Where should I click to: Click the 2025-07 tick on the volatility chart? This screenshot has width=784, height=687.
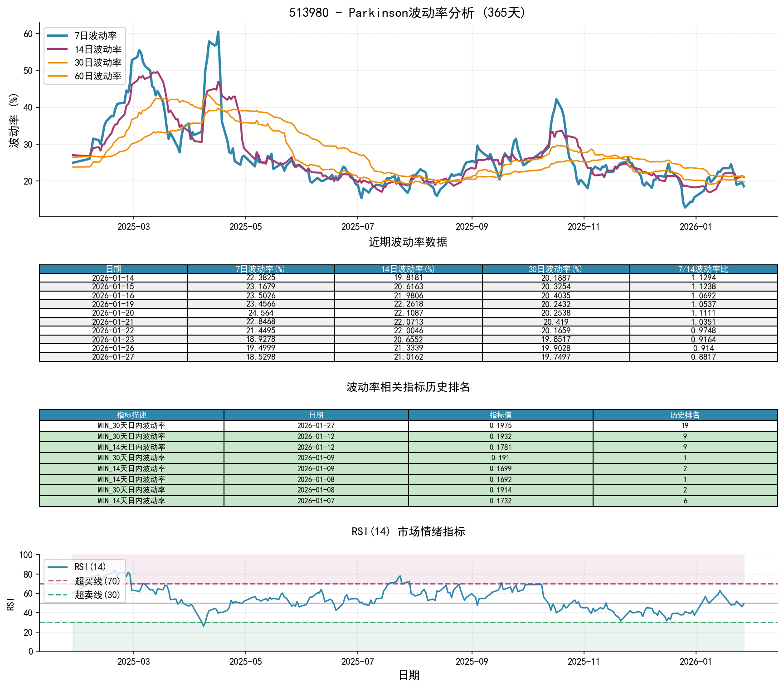[x=357, y=227]
